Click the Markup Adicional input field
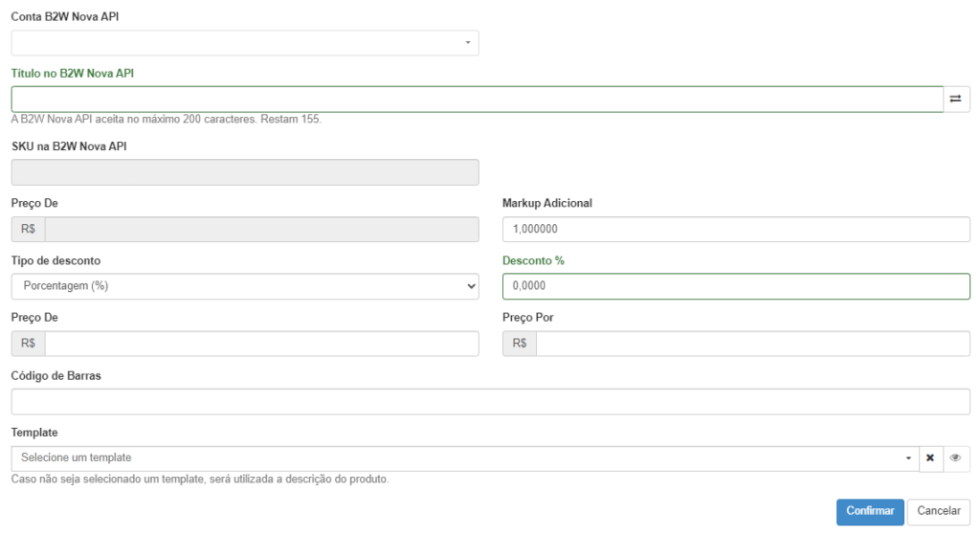Image resolution: width=980 pixels, height=536 pixels. click(x=736, y=230)
